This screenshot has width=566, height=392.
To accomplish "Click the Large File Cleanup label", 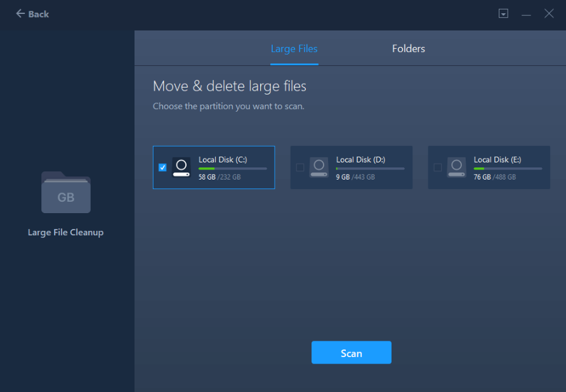I will [66, 232].
